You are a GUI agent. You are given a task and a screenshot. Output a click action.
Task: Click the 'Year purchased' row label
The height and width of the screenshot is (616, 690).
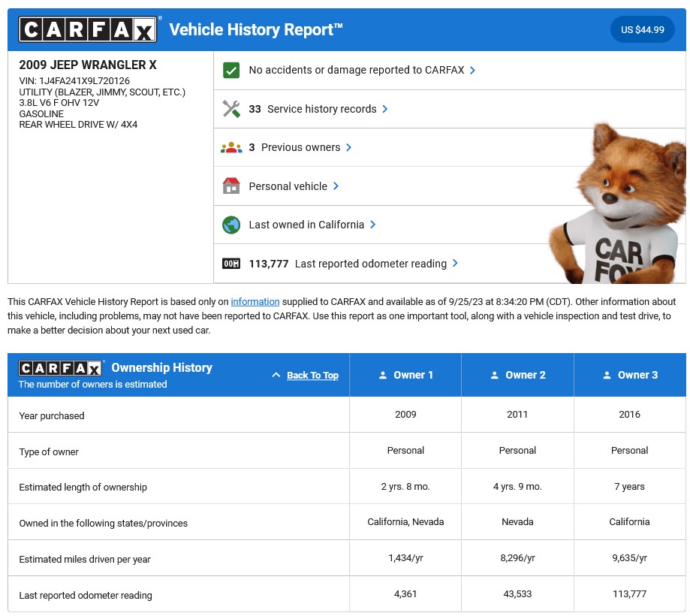pos(52,415)
